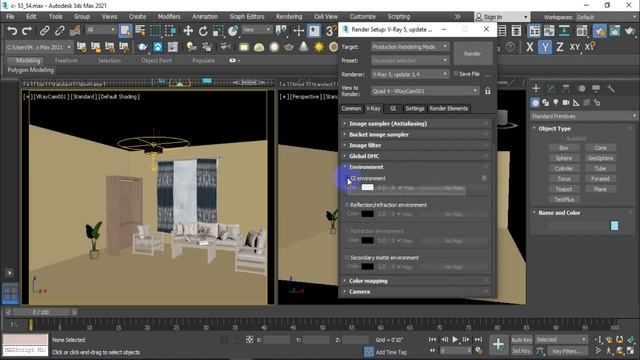
Task: Select the Rotate tool icon
Action: pyautogui.click(x=203, y=31)
